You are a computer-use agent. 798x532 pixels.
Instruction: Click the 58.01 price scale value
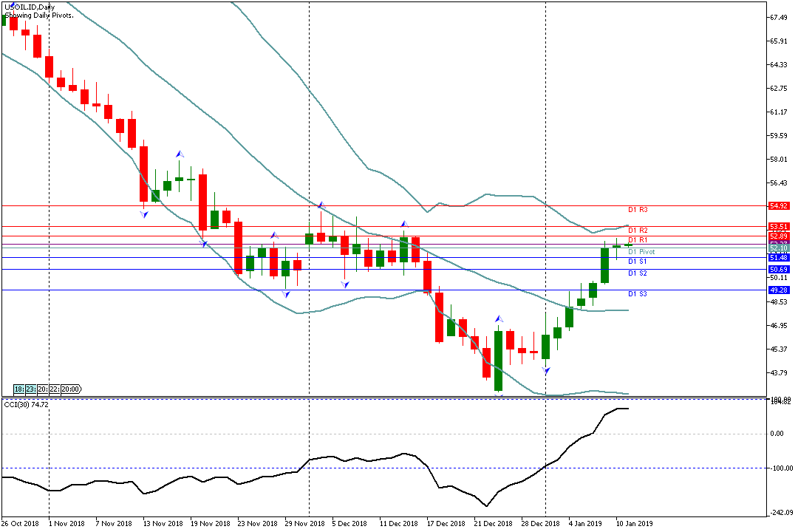779,160
